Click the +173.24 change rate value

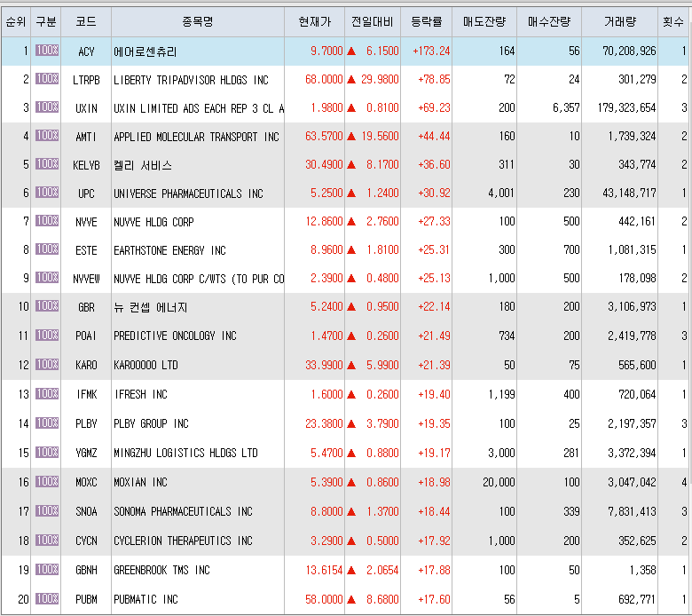click(x=431, y=51)
